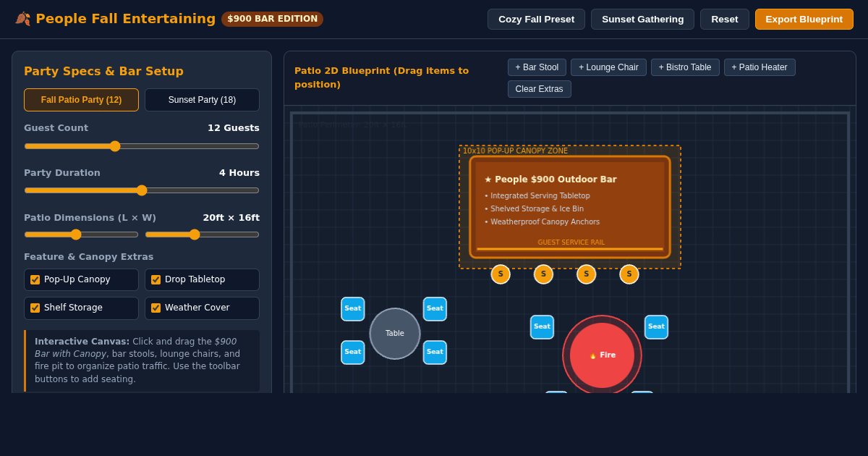Click the patio width slider handle
The width and height of the screenshot is (868, 456).
(x=195, y=235)
